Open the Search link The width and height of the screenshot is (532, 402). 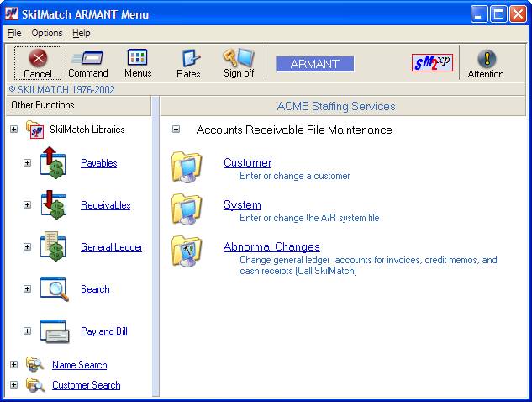95,289
